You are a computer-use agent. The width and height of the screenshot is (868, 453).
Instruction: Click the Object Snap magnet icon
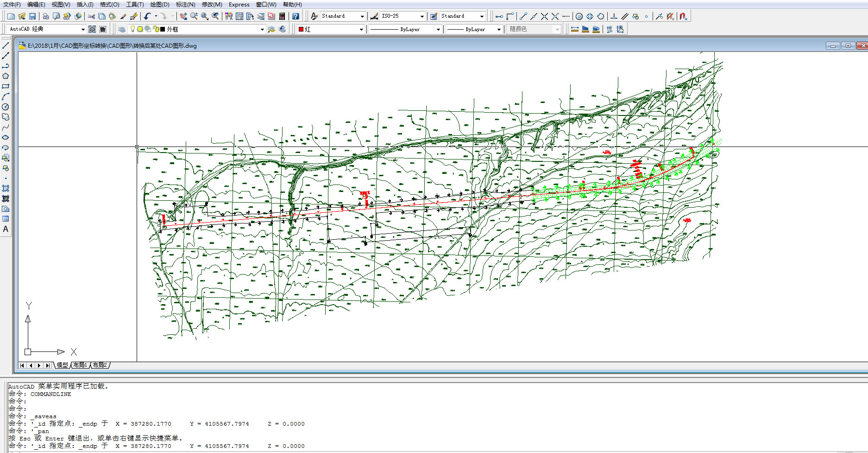tap(683, 16)
